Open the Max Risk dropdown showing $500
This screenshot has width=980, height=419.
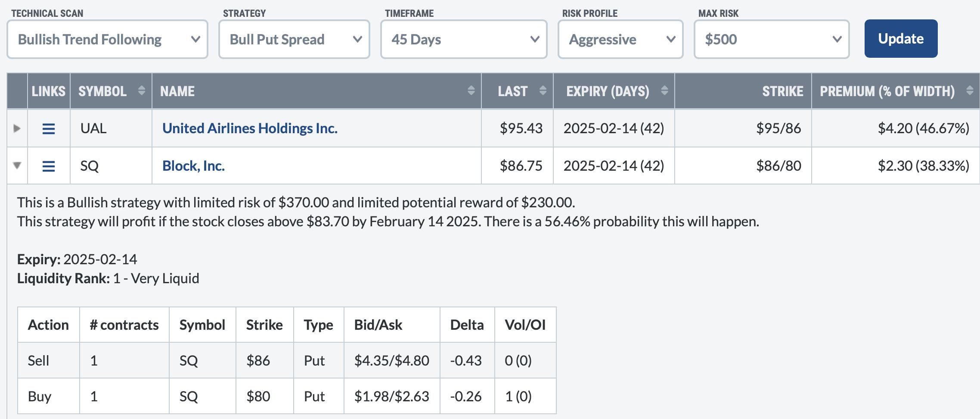coord(772,39)
